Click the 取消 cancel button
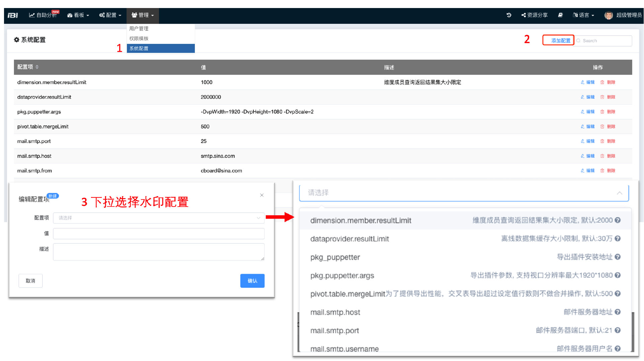The height and width of the screenshot is (361, 644). 30,281
